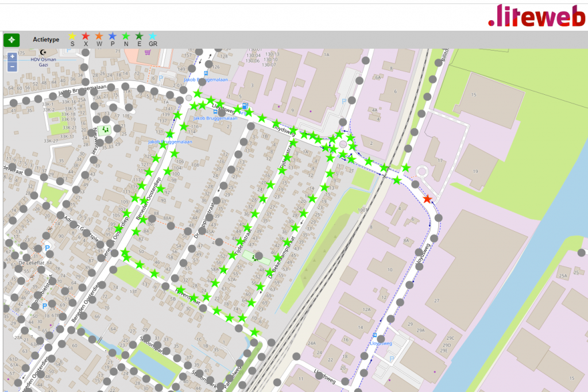Click the fuel station icon on Lloydsweg

pos(245,106)
